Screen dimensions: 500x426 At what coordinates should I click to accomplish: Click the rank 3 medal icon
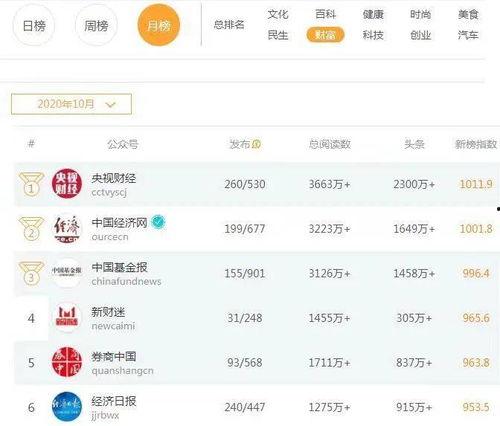(31, 273)
